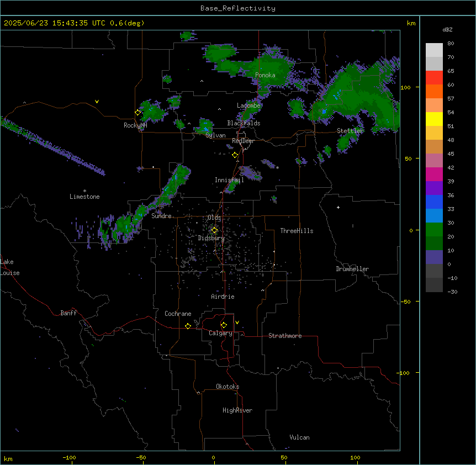Click the legend value 80

point(451,44)
